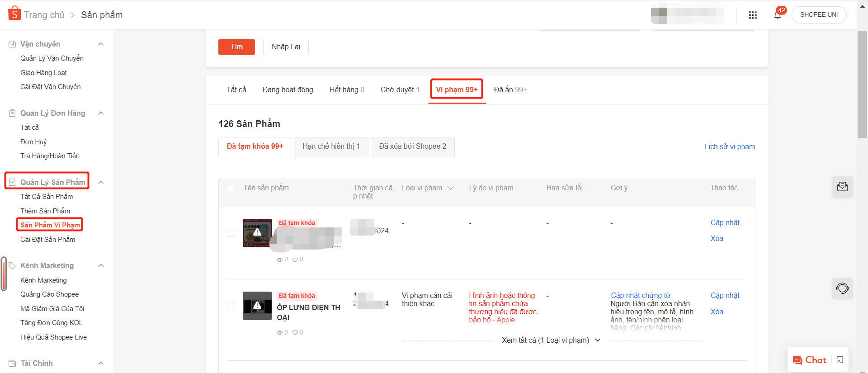Open the Hạn chế hiển thị 1 sub-tab
Screen dimensions: 868x373
331,146
